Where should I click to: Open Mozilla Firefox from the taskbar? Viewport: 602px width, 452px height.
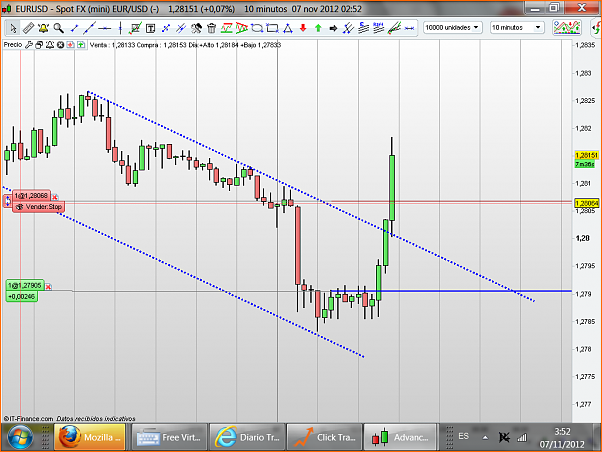[90, 437]
